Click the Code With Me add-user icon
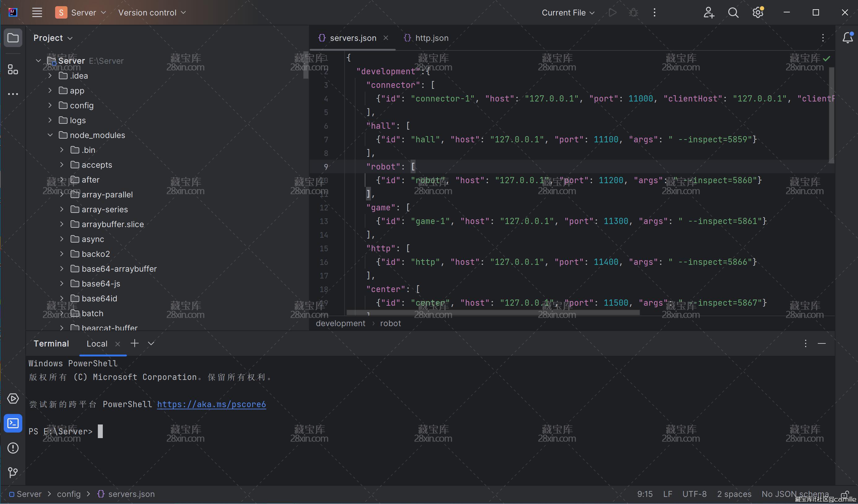Screen dimensions: 858x504 coord(708,13)
